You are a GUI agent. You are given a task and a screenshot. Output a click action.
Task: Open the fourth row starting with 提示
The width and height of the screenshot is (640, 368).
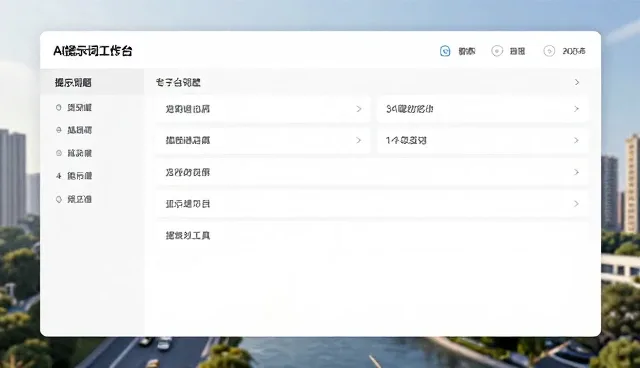(x=187, y=204)
